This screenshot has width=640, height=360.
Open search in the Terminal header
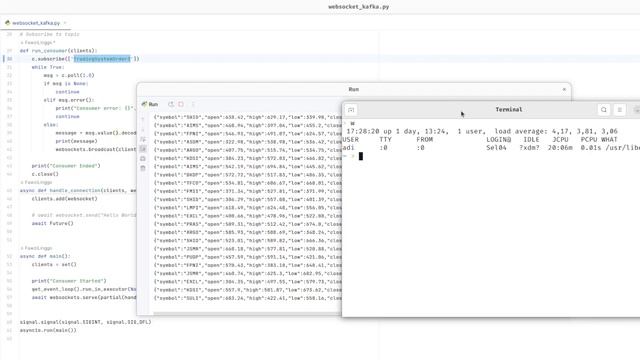604,110
